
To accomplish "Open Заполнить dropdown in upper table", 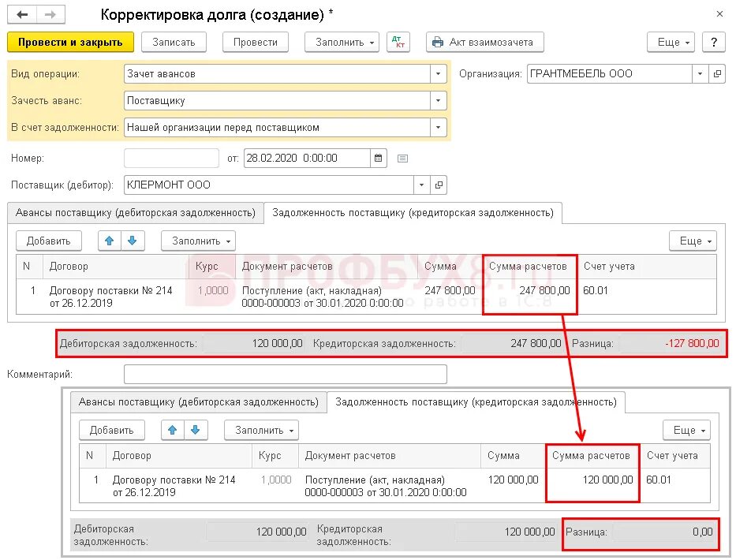I will click(198, 241).
